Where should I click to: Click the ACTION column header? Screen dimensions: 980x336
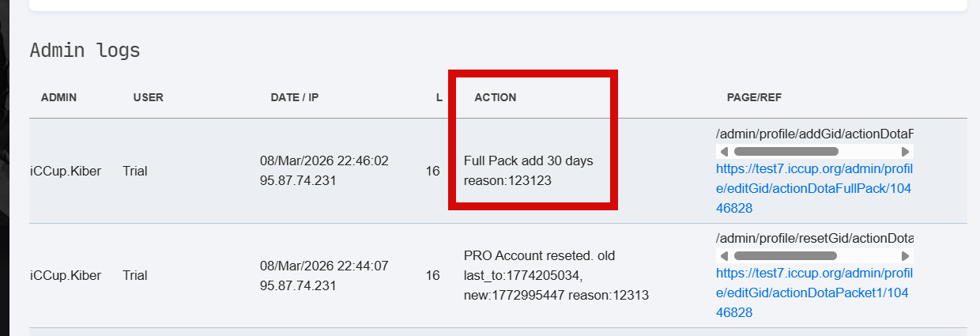point(495,98)
